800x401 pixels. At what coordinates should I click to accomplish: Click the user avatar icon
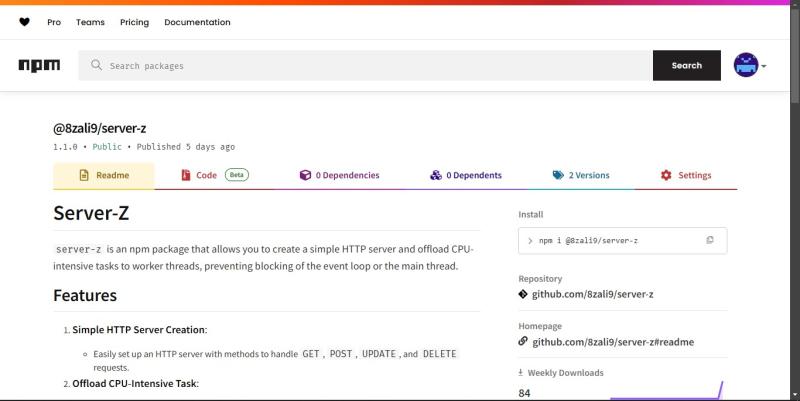(746, 66)
